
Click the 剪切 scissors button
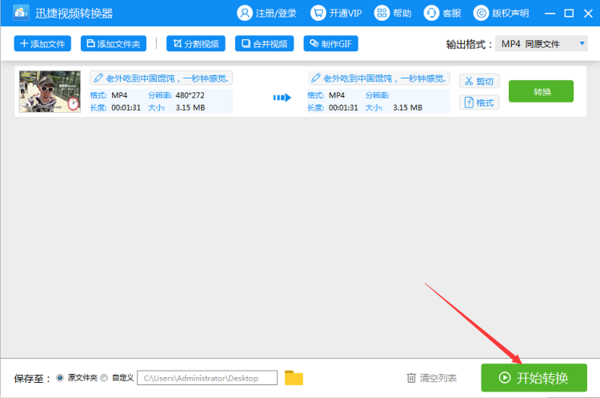tap(479, 81)
